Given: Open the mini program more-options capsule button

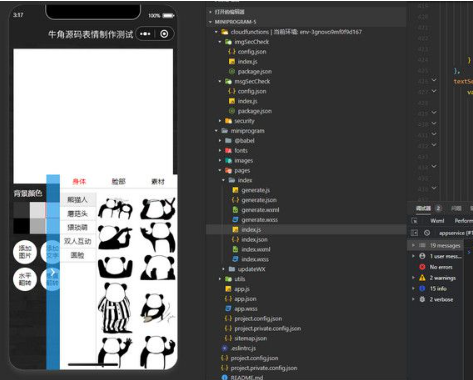Looking at the screenshot, I should [x=146, y=34].
